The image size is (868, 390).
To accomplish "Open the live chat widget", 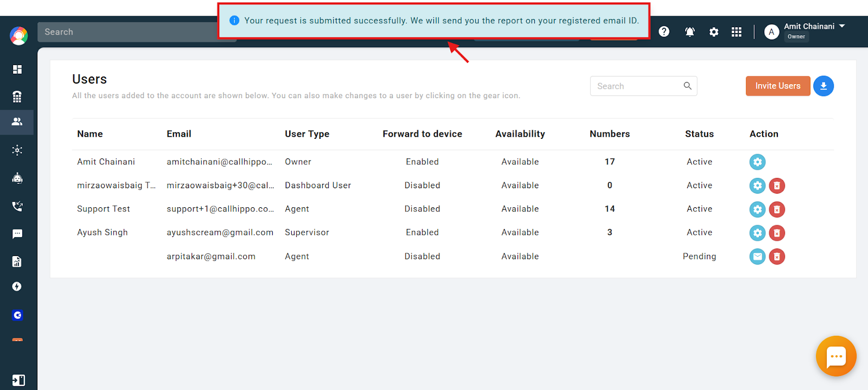I will 836,356.
